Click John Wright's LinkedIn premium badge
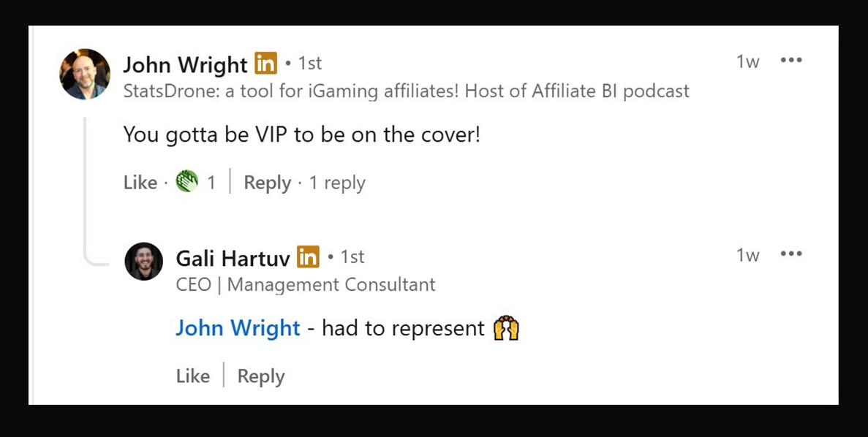Viewport: 868px width, 437px height. (x=265, y=64)
